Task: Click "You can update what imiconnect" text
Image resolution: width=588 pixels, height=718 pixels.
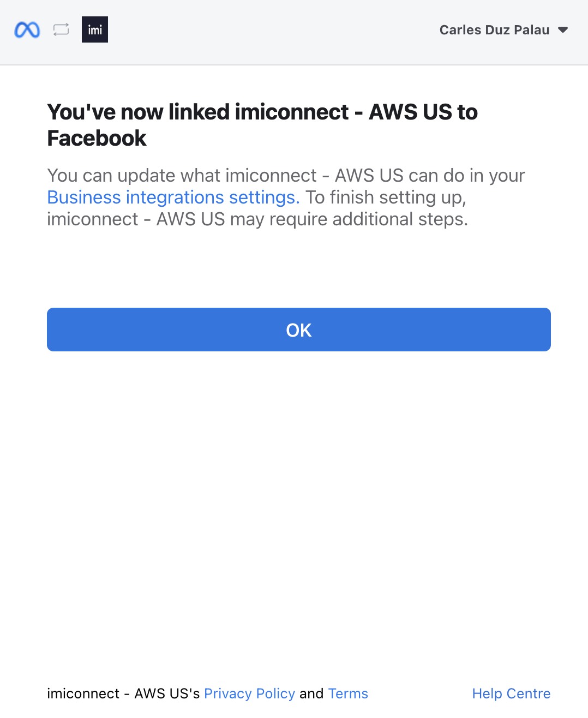Action: 182,176
